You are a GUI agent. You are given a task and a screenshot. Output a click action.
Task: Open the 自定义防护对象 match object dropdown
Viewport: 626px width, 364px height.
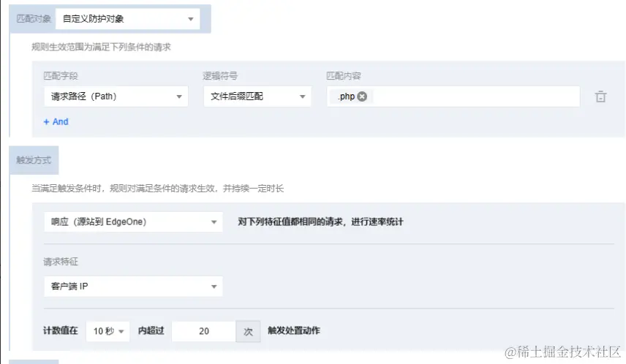(x=128, y=19)
